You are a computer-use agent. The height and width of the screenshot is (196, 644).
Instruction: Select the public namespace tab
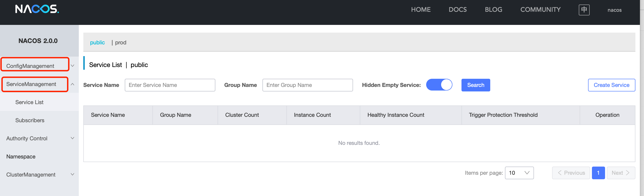click(x=97, y=43)
